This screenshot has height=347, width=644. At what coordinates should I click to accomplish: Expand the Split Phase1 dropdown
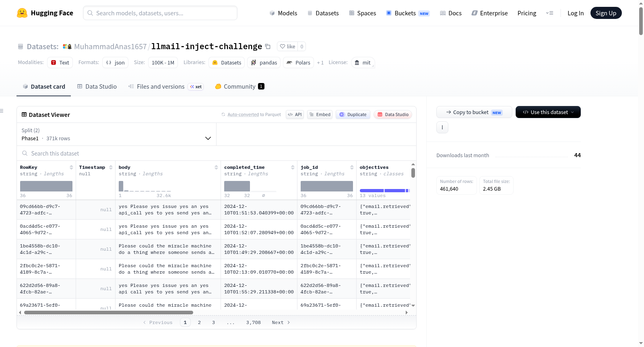117,134
